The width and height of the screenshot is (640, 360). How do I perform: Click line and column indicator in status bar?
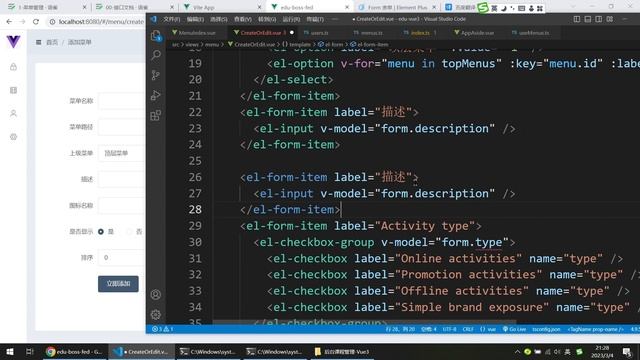(400, 329)
